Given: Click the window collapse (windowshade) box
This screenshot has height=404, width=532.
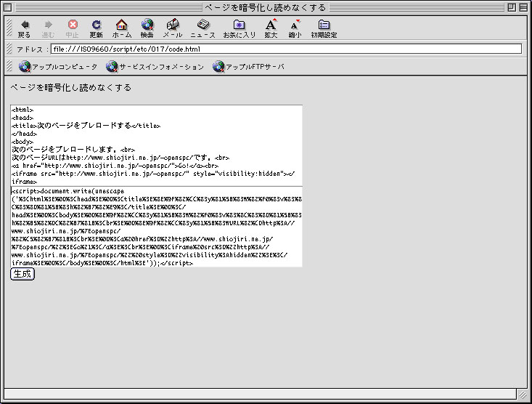Looking at the screenshot, I should pos(523,7).
